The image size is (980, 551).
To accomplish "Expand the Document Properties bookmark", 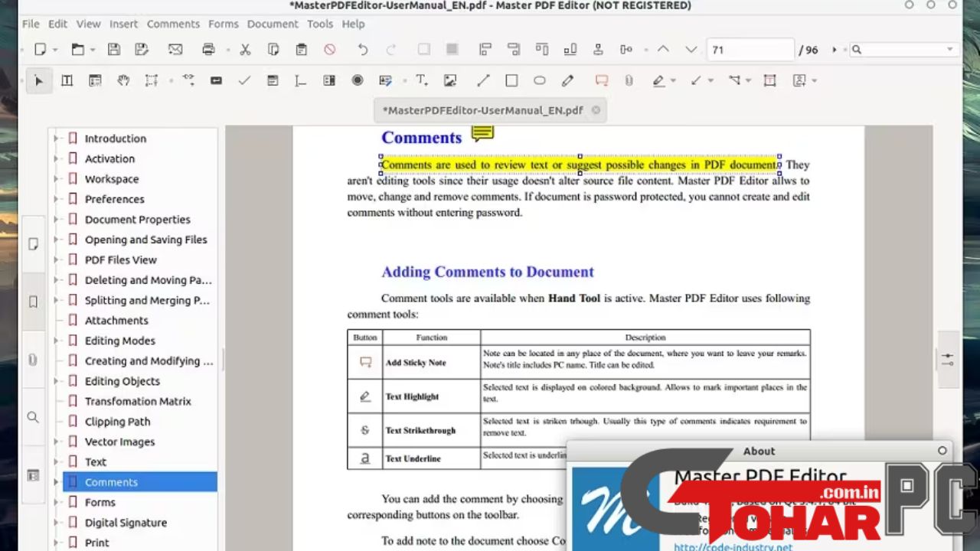I will 56,220.
